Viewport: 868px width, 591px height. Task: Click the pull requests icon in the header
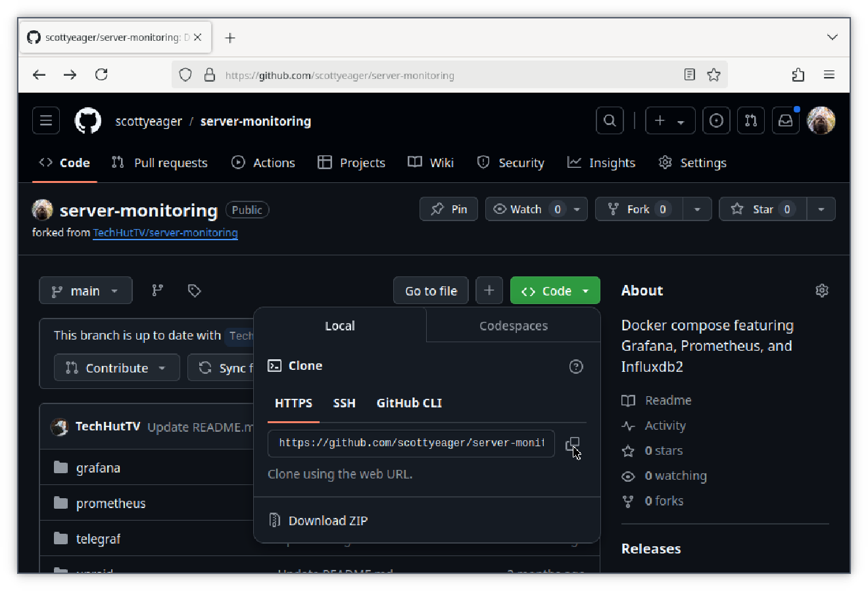pos(750,120)
